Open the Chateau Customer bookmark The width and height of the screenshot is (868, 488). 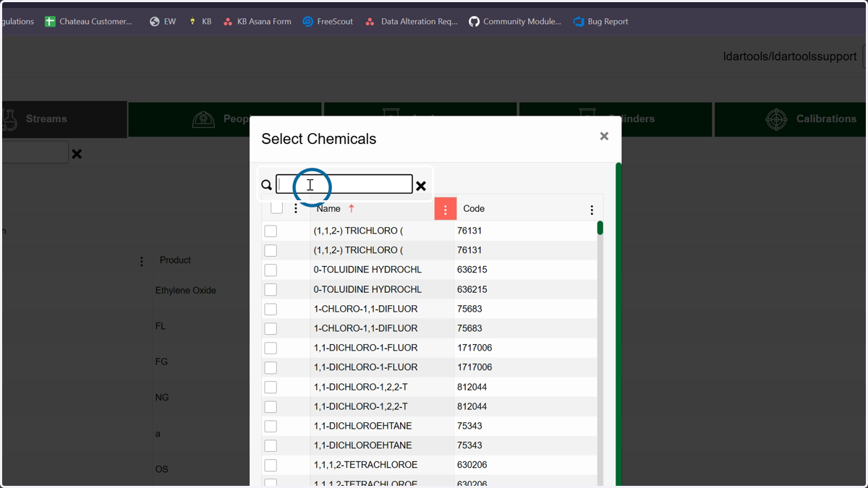coord(88,22)
